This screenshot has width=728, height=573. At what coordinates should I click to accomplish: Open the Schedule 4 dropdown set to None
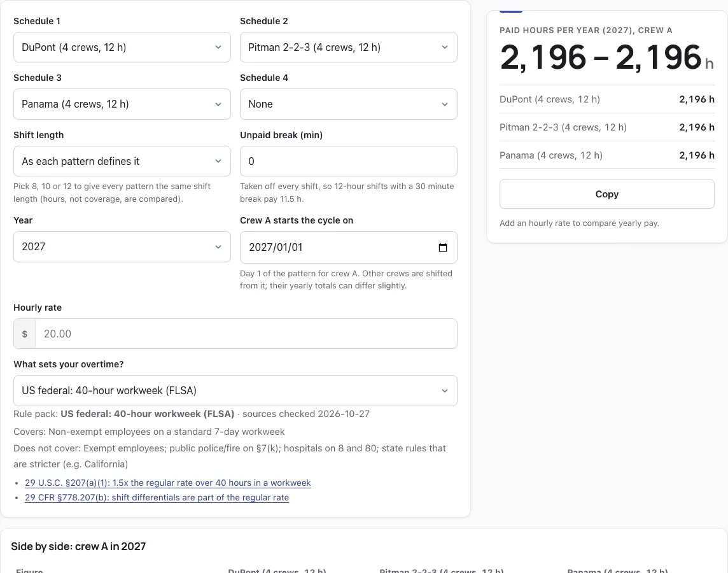pos(349,104)
